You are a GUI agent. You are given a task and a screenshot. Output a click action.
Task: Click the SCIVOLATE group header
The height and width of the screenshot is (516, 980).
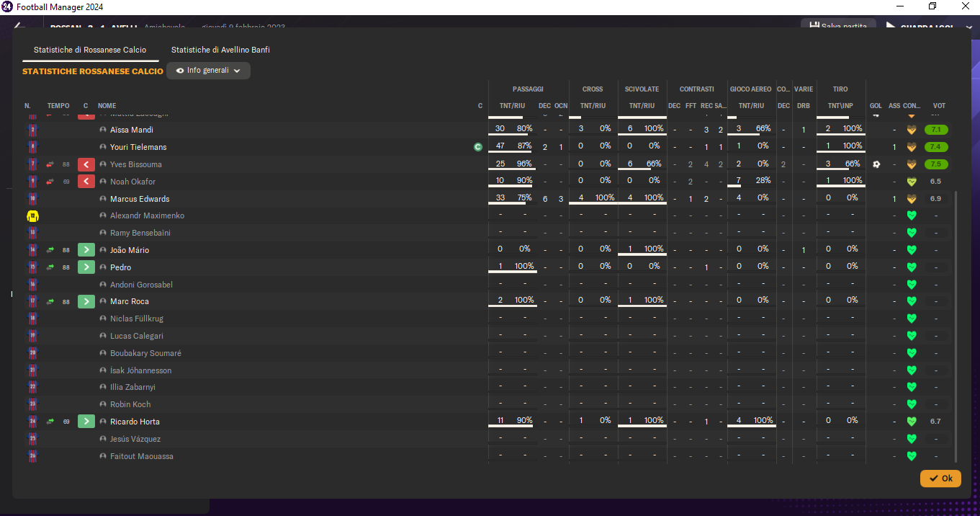click(642, 89)
